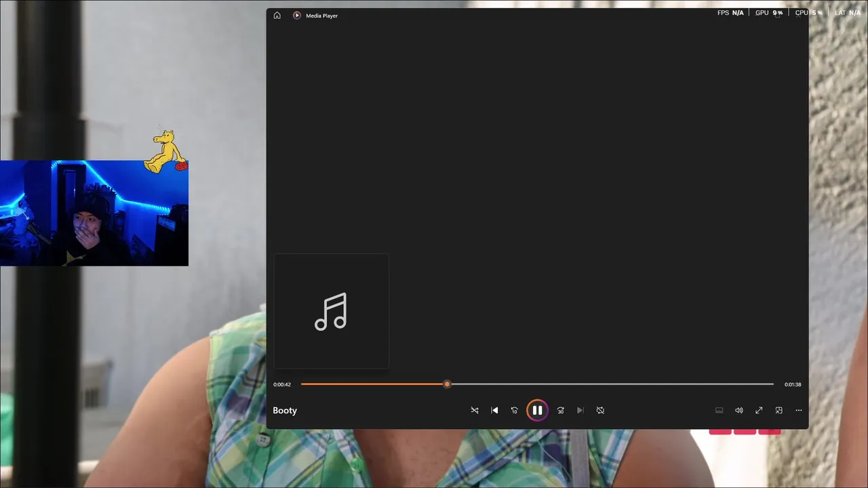Open the more options menu
868x488 pixels.
pos(798,410)
